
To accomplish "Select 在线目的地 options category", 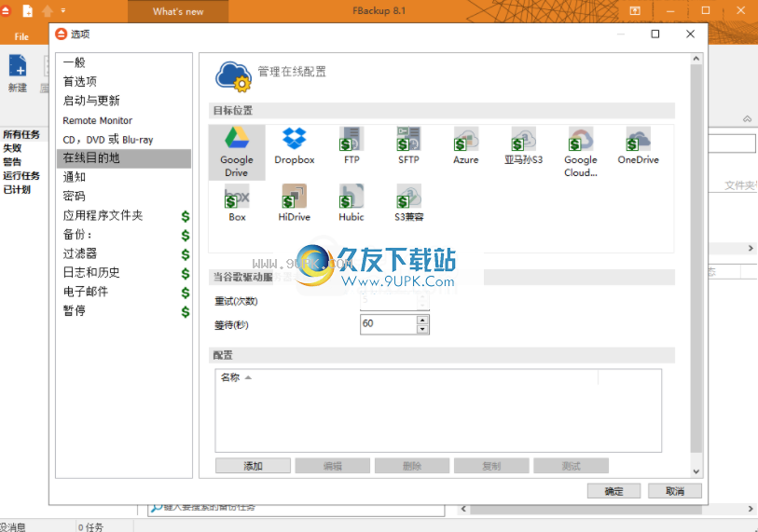I will (x=124, y=158).
